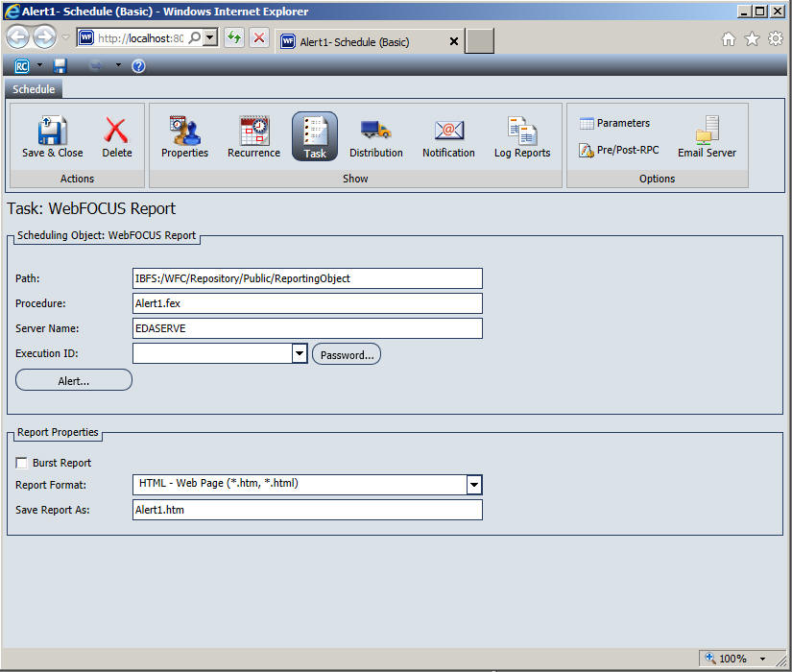Click the address bar search magnifier
The image size is (792, 672).
[195, 37]
